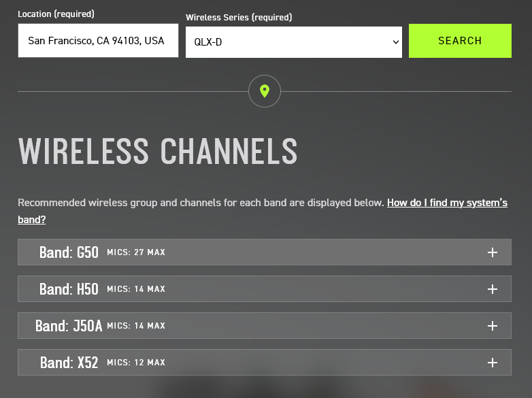
Task: Open the Wireless Series QLX-D dropdown
Action: pos(293,42)
